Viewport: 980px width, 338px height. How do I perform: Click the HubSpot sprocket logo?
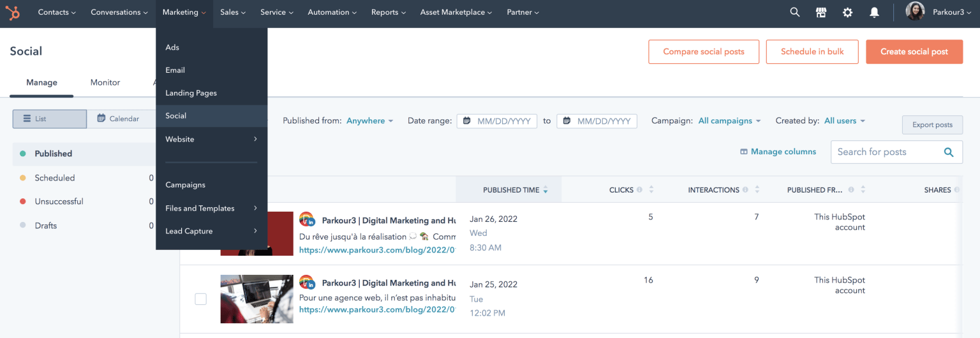13,12
